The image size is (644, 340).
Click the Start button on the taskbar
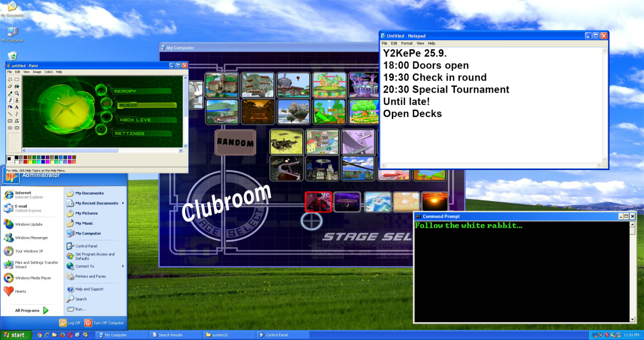coord(16,335)
